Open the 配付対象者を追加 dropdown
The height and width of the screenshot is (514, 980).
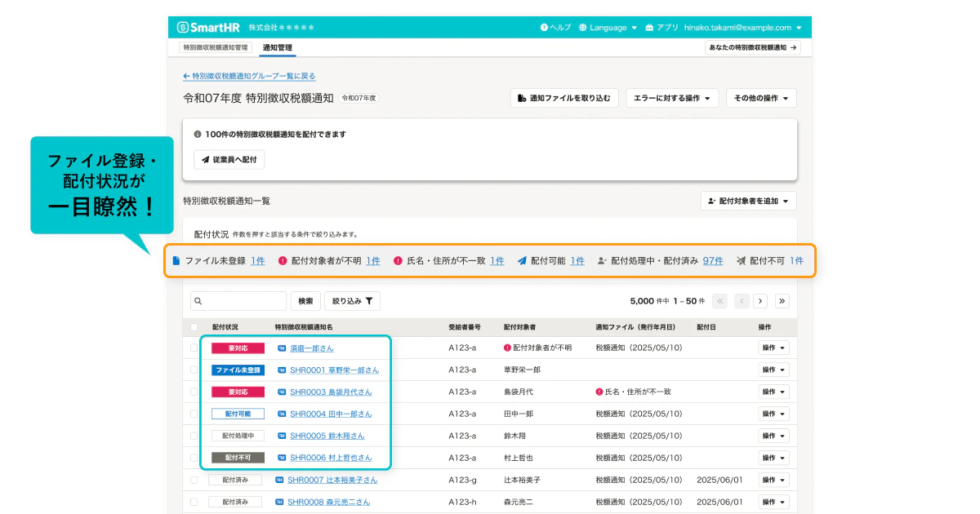747,201
